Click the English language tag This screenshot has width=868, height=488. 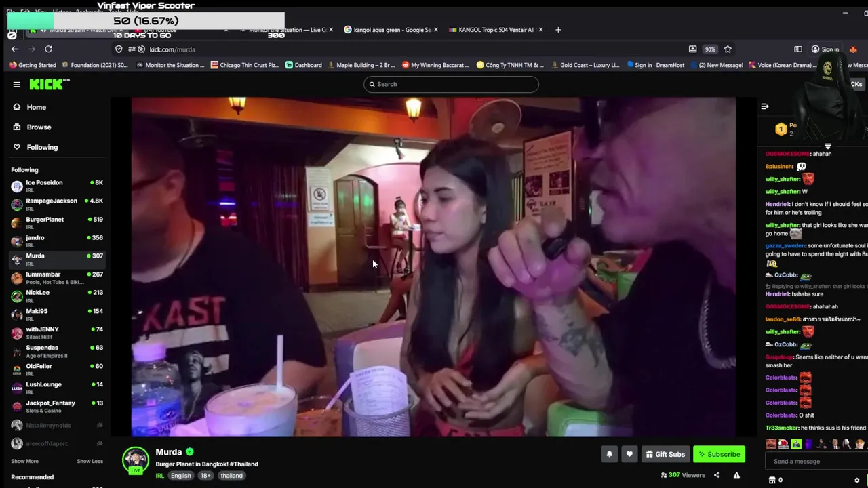pos(180,476)
